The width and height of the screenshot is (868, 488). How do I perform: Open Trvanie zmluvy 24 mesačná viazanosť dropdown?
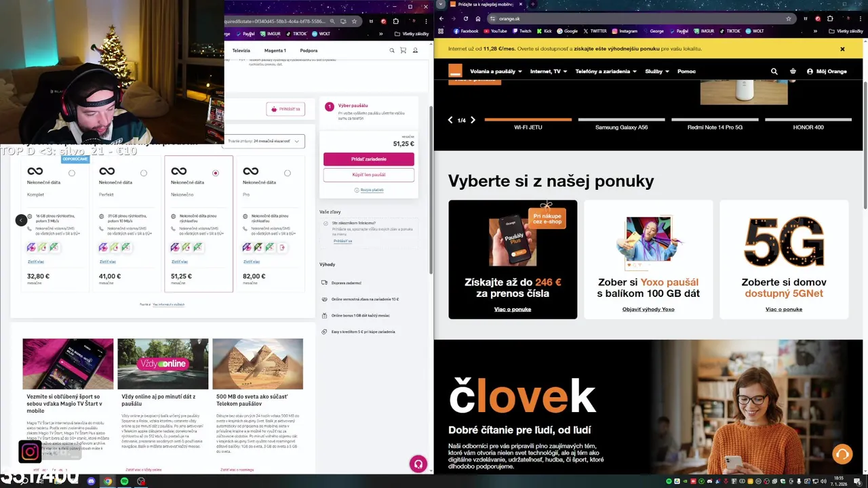tap(264, 141)
